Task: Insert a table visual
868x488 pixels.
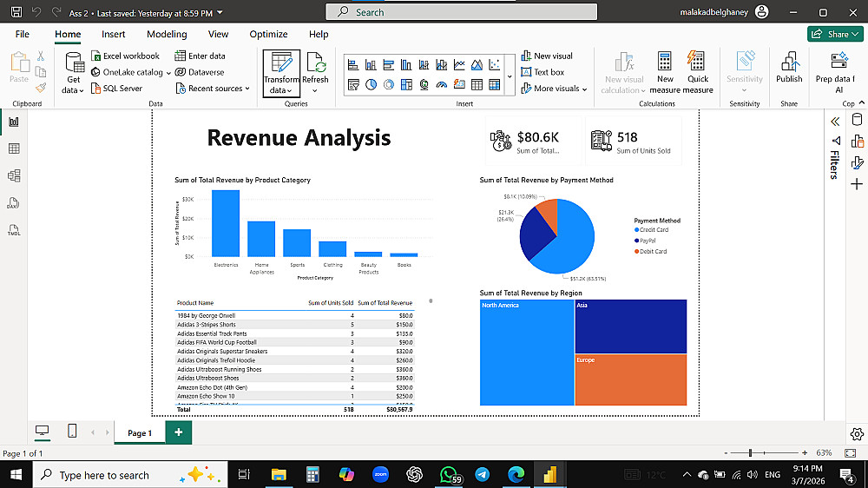Action: pyautogui.click(x=477, y=85)
